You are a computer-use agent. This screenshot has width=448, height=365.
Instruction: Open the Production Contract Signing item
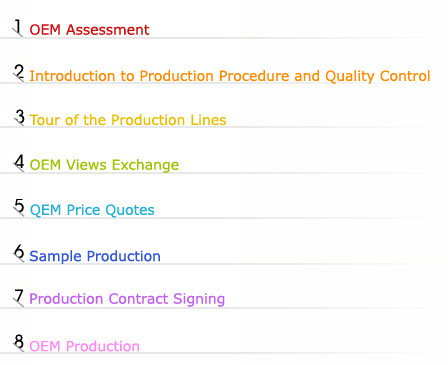127,299
